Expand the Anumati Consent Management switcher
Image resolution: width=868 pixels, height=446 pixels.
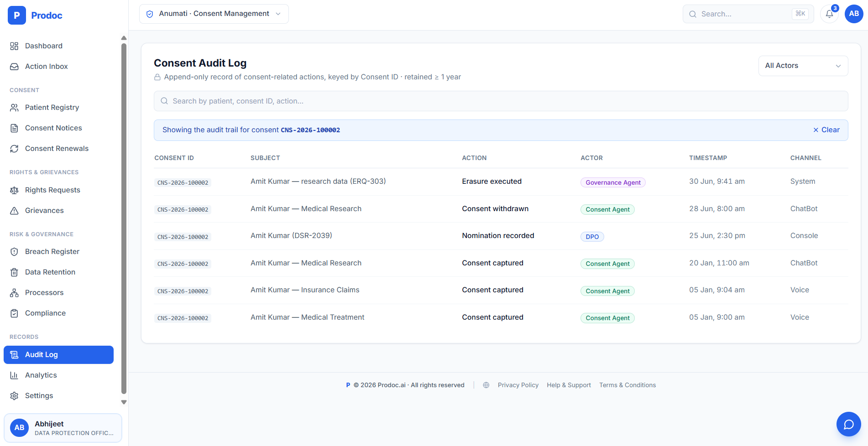(214, 14)
